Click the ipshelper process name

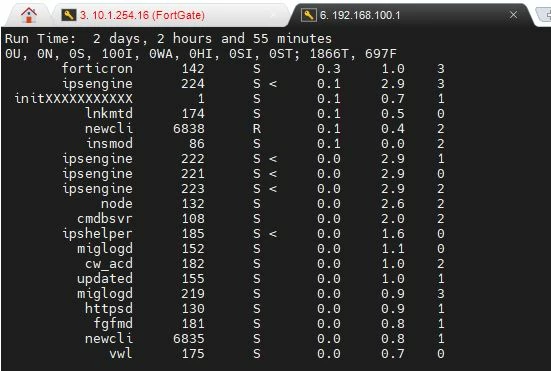pos(97,234)
